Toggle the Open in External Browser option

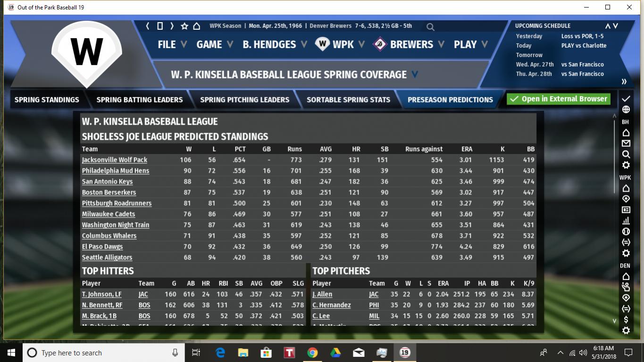[x=559, y=99]
